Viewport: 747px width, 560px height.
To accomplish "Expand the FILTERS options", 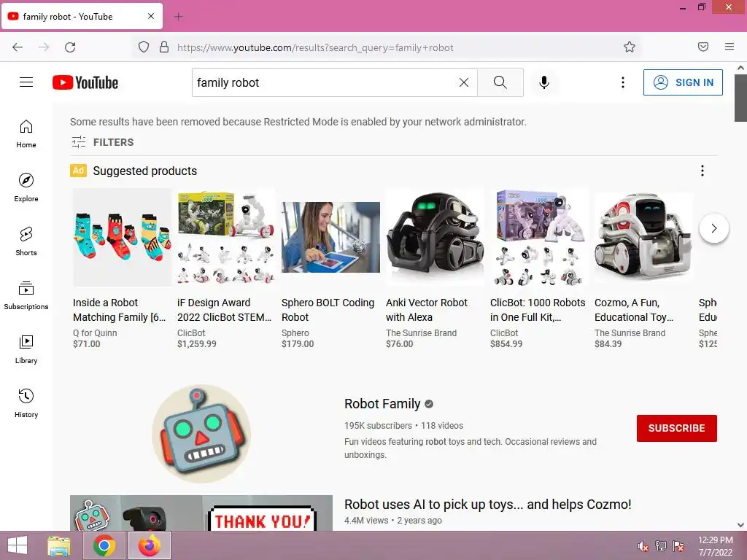I will click(x=102, y=142).
